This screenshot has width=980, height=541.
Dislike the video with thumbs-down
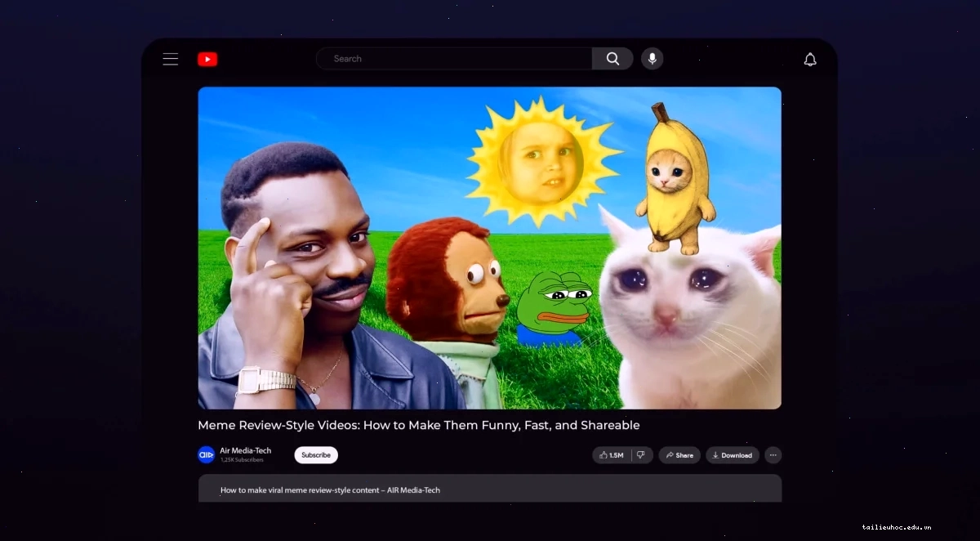coord(642,455)
